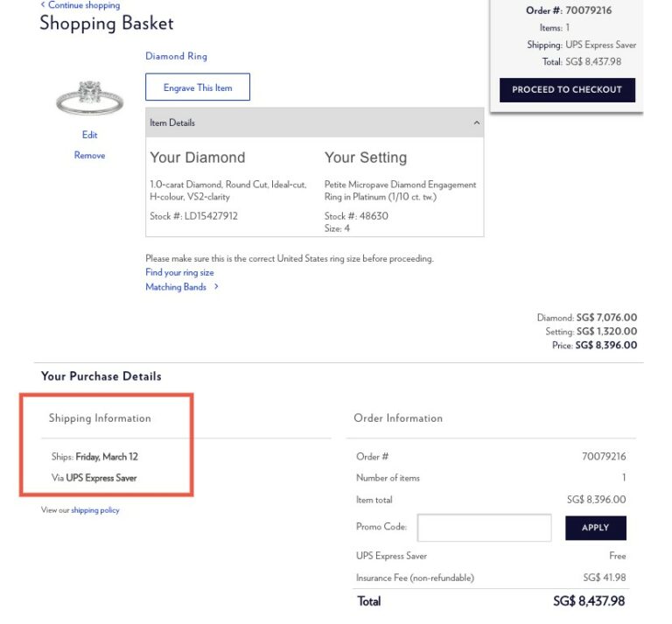Viewport: 672px width, 624px height.
Task: Click the diamond ring product thumbnail
Action: point(89,98)
